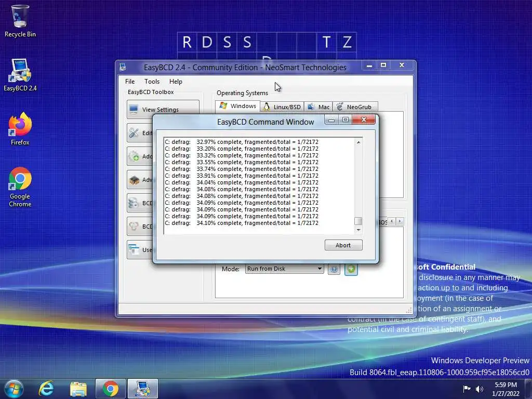Open the Tools menu in EasyBCD
Screen dimensions: 532x399
[x=152, y=82]
